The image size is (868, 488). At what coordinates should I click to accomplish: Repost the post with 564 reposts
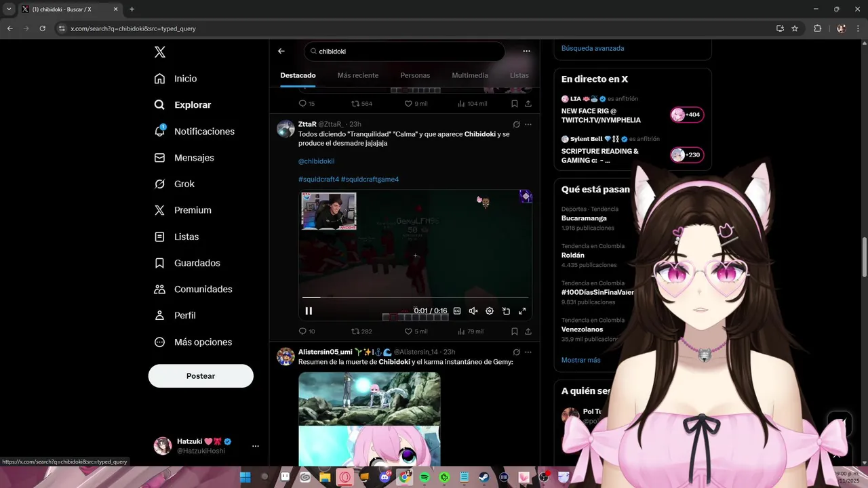coord(361,104)
